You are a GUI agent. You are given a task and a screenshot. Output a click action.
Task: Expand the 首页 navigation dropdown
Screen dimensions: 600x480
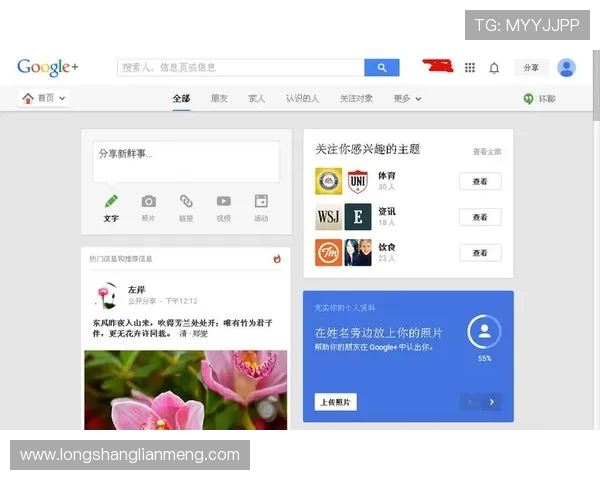coord(62,98)
